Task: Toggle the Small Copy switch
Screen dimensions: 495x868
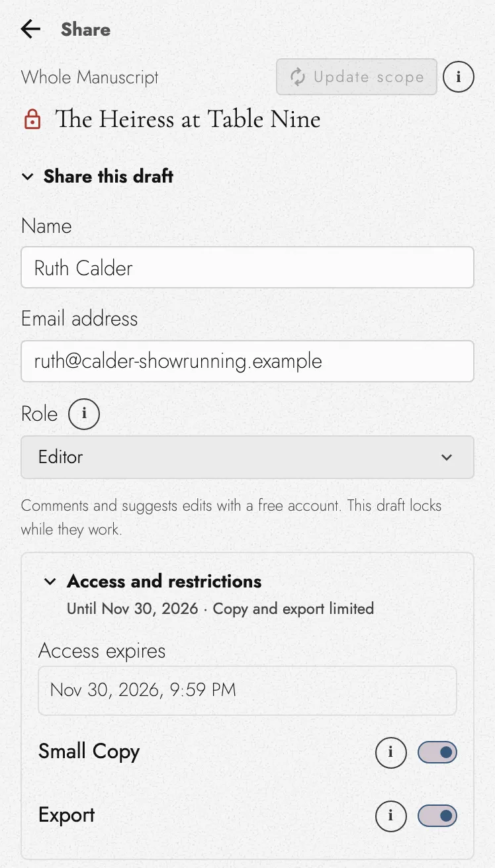Action: coord(437,752)
